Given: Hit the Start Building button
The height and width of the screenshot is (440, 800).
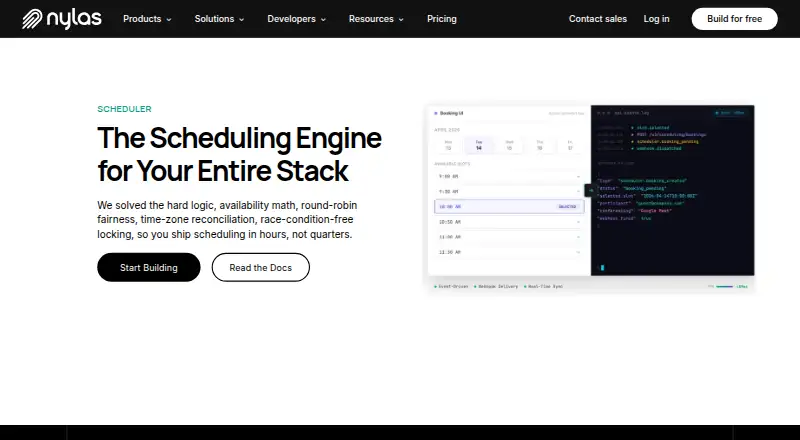Looking at the screenshot, I should [149, 267].
